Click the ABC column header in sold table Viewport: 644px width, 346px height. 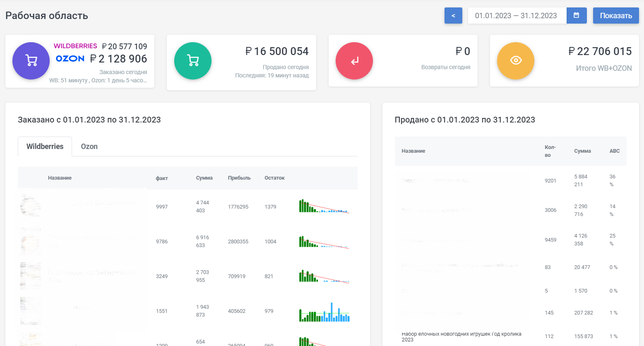pos(614,151)
